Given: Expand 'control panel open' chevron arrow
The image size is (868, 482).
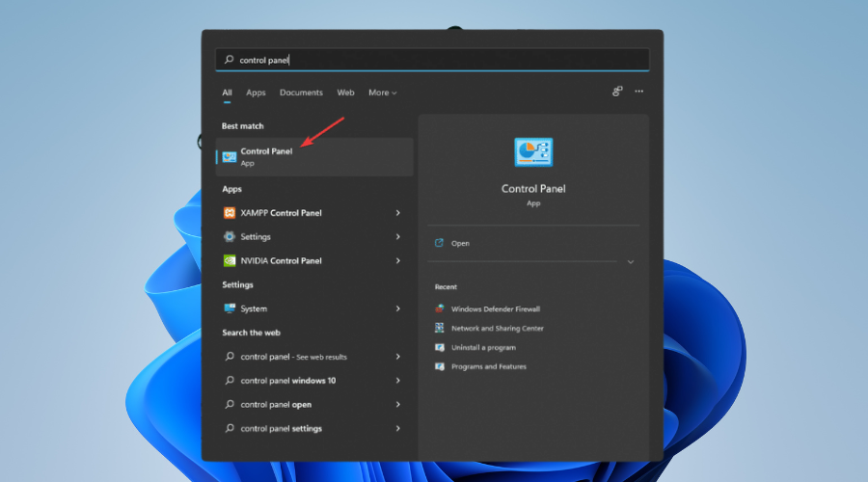Looking at the screenshot, I should tap(398, 405).
